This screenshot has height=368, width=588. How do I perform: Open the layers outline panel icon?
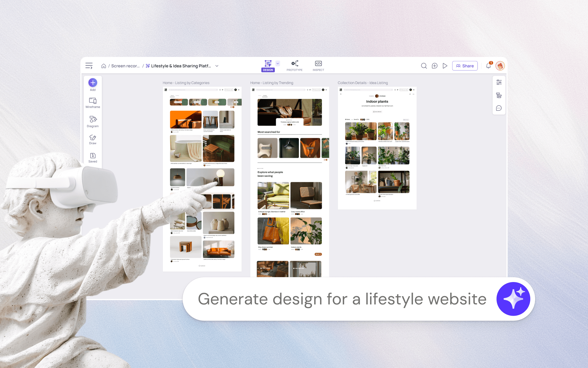pyautogui.click(x=499, y=95)
